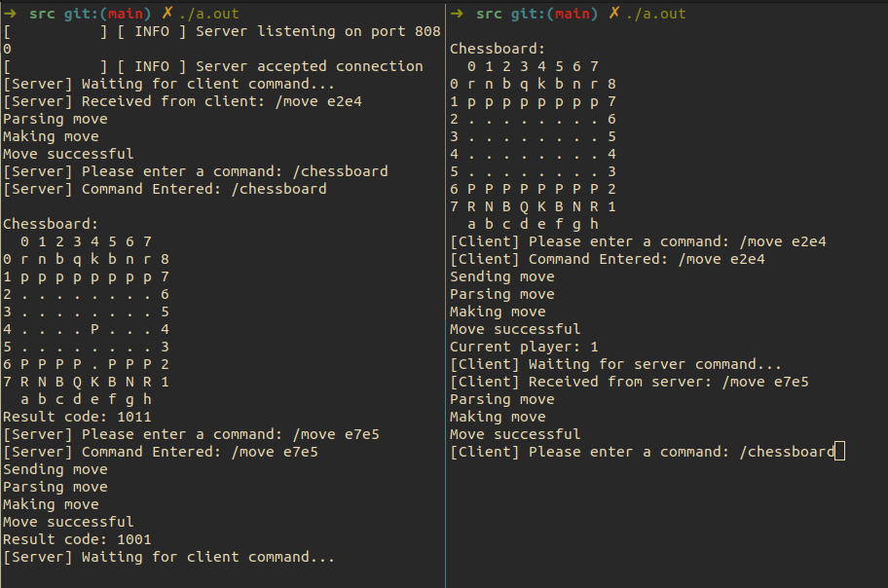Click the Current player: 1 line
Image resolution: width=888 pixels, height=588 pixels.
pyautogui.click(x=524, y=347)
